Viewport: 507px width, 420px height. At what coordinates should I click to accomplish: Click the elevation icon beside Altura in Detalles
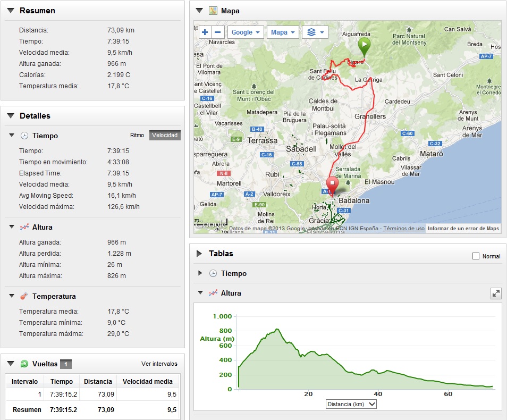tap(24, 227)
